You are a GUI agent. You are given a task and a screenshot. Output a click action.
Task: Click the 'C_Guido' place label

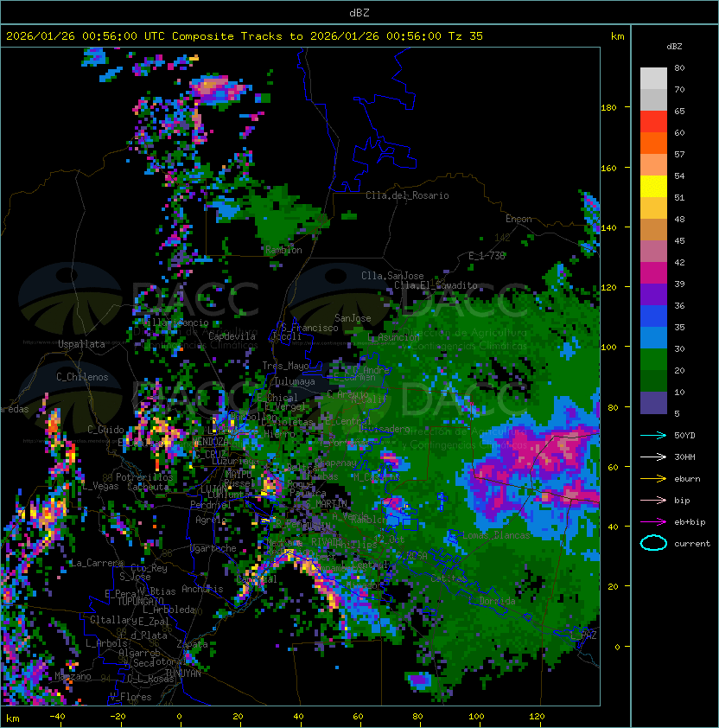105,430
